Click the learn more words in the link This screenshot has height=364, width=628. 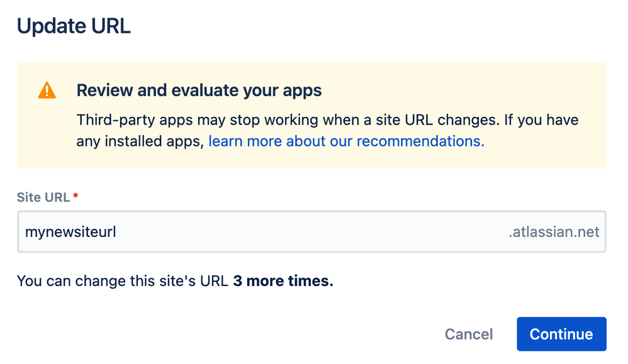click(245, 141)
